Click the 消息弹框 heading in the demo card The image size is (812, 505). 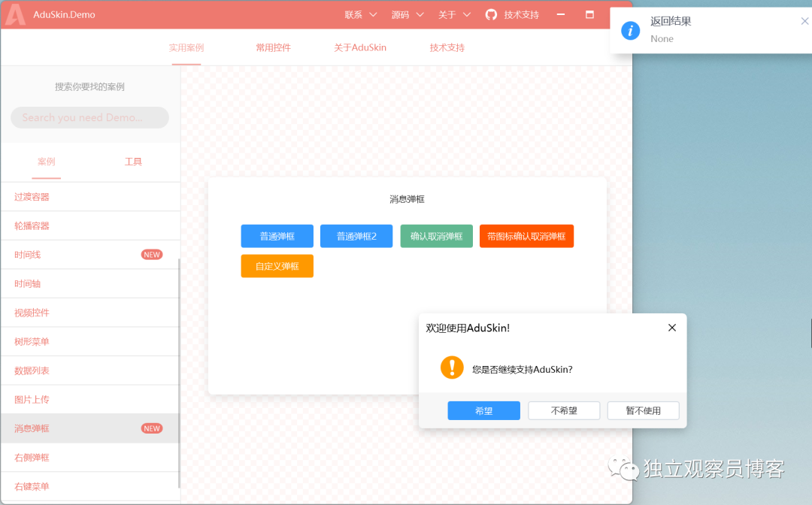pyautogui.click(x=407, y=199)
